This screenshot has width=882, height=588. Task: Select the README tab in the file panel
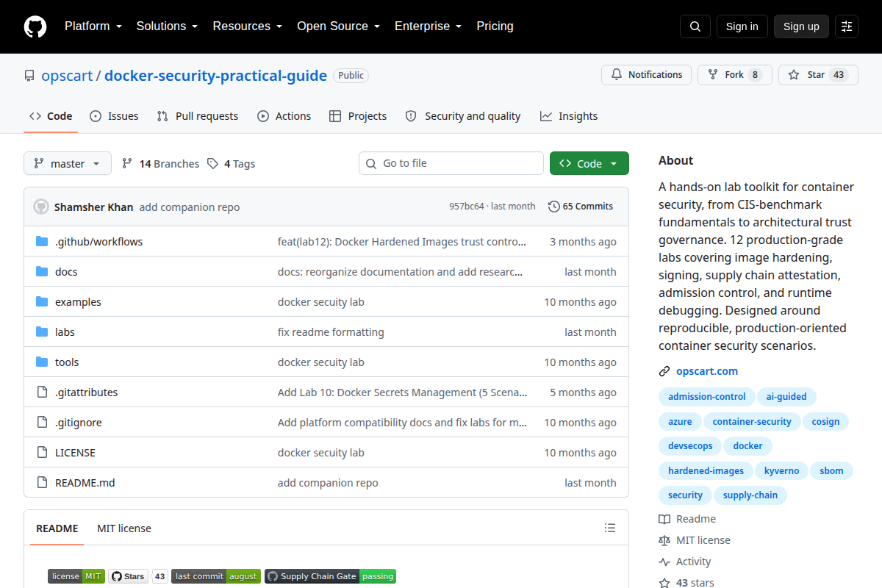(57, 528)
